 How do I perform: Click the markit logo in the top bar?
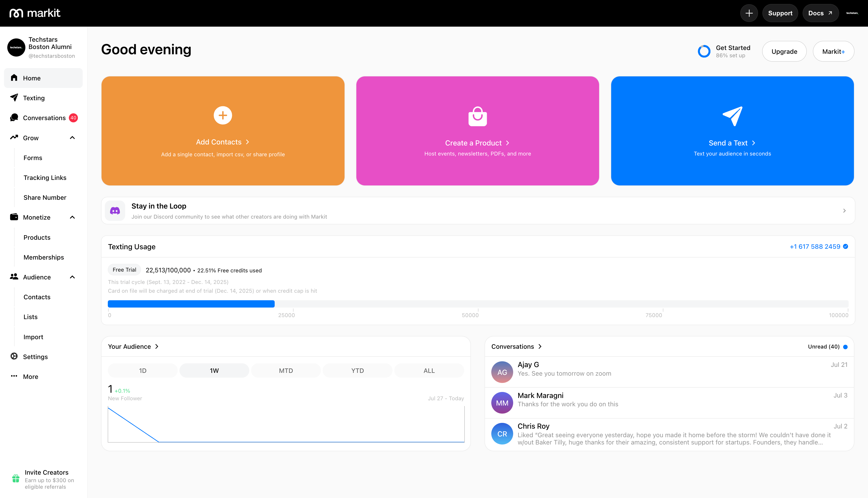coord(34,13)
